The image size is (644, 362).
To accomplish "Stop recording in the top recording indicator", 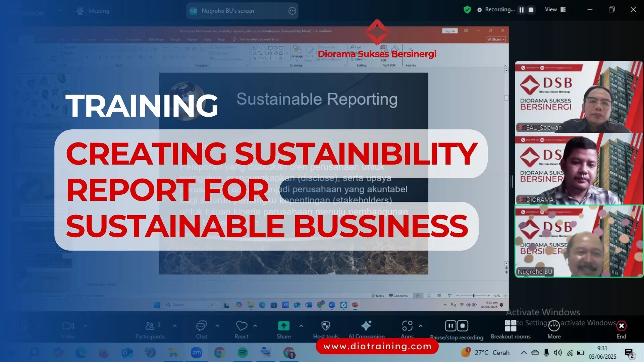I will (x=531, y=10).
